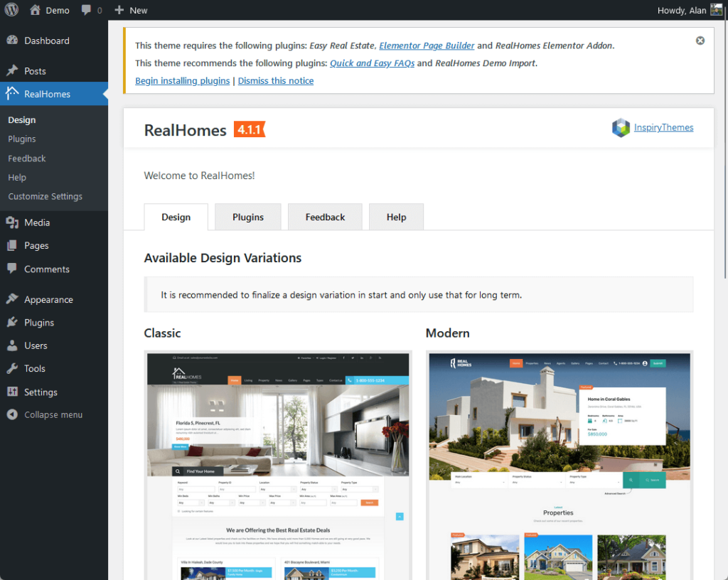Click the Comments sidebar icon

pyautogui.click(x=13, y=269)
